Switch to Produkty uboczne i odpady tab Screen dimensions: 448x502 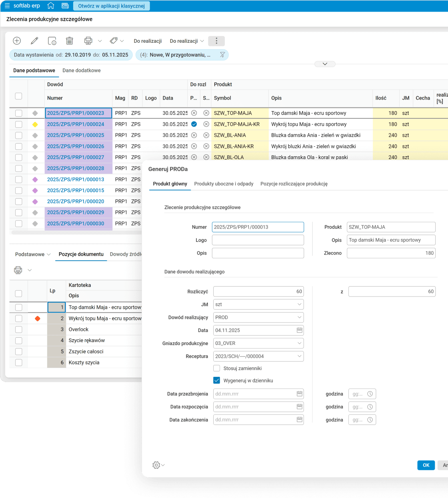(224, 184)
